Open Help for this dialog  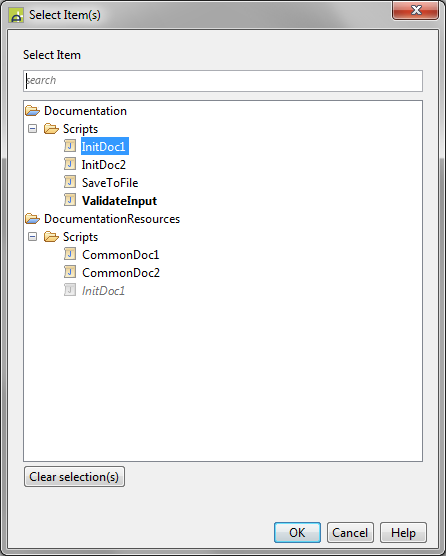pos(403,533)
